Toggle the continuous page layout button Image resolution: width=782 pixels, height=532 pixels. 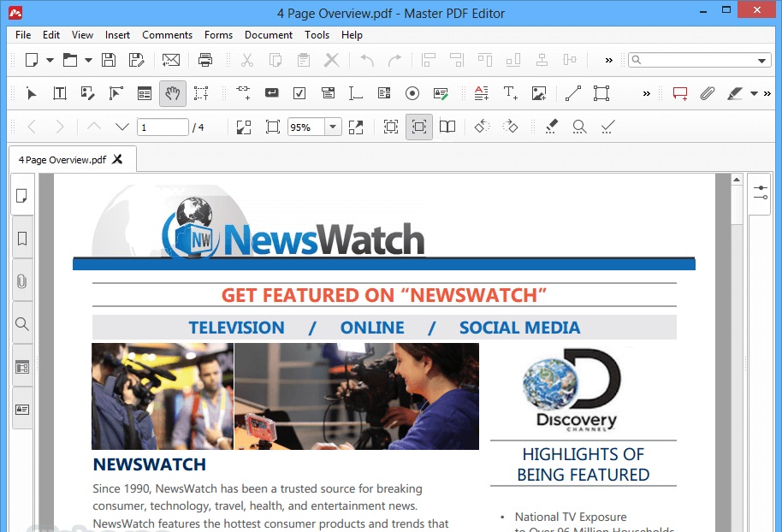[419, 127]
